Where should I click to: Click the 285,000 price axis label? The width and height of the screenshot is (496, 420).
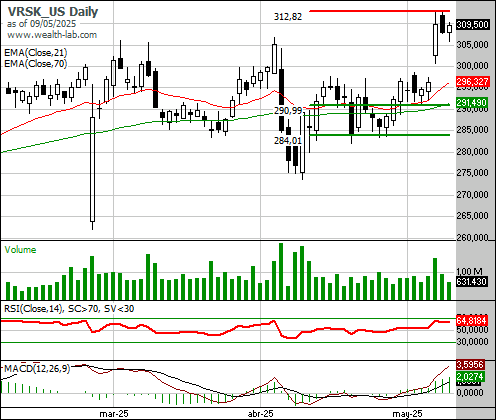point(472,130)
